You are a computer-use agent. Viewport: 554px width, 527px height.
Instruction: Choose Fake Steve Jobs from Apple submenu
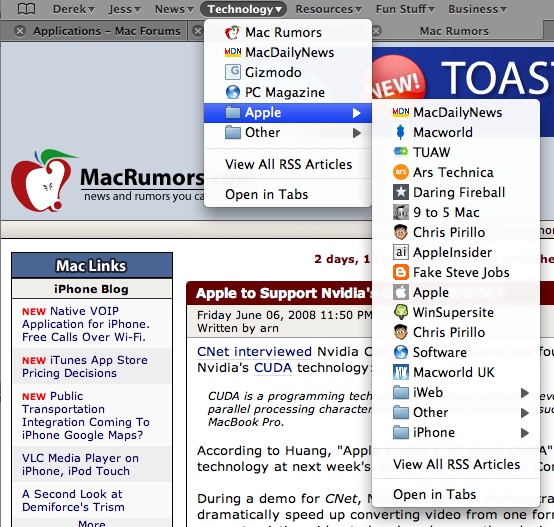[456, 272]
